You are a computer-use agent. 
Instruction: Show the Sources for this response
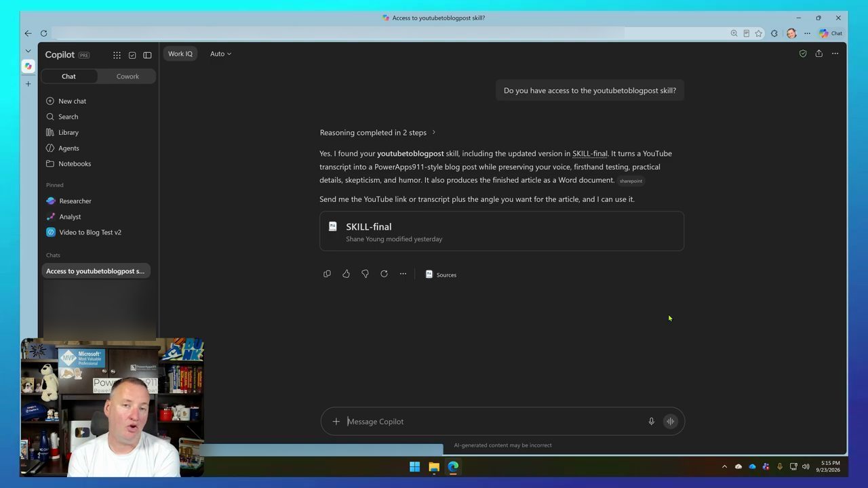click(441, 274)
